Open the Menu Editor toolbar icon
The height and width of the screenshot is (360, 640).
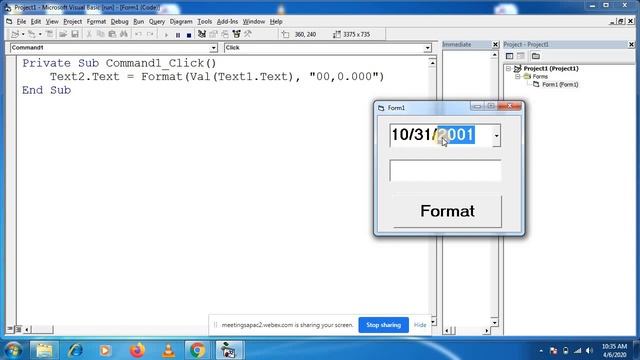click(x=49, y=34)
